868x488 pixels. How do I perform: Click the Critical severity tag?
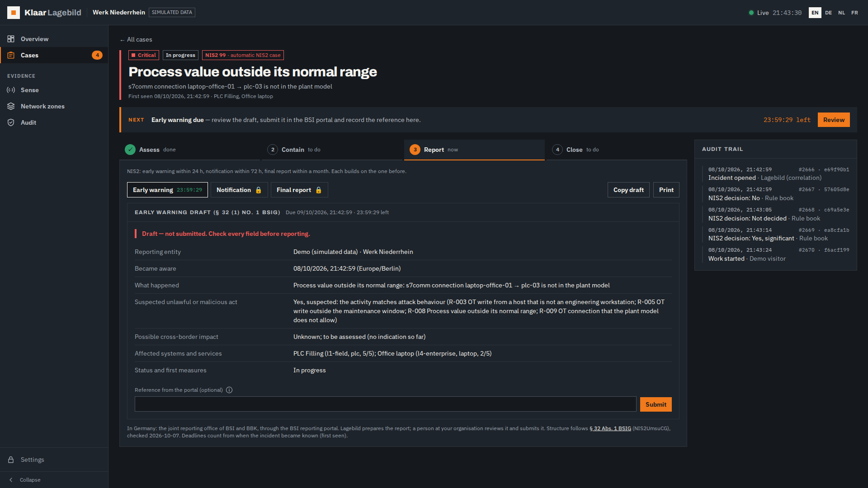point(144,55)
